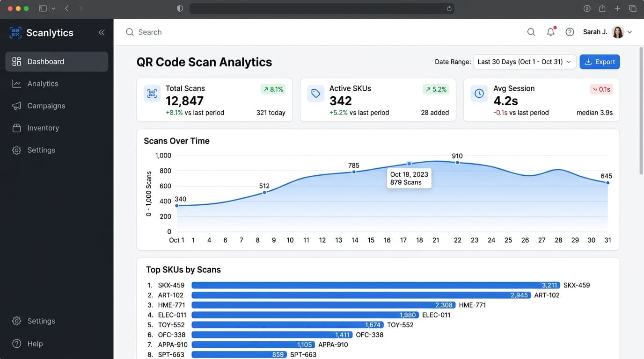Click the page vertical scrollbar
The height and width of the screenshot is (359, 644).
(641, 111)
